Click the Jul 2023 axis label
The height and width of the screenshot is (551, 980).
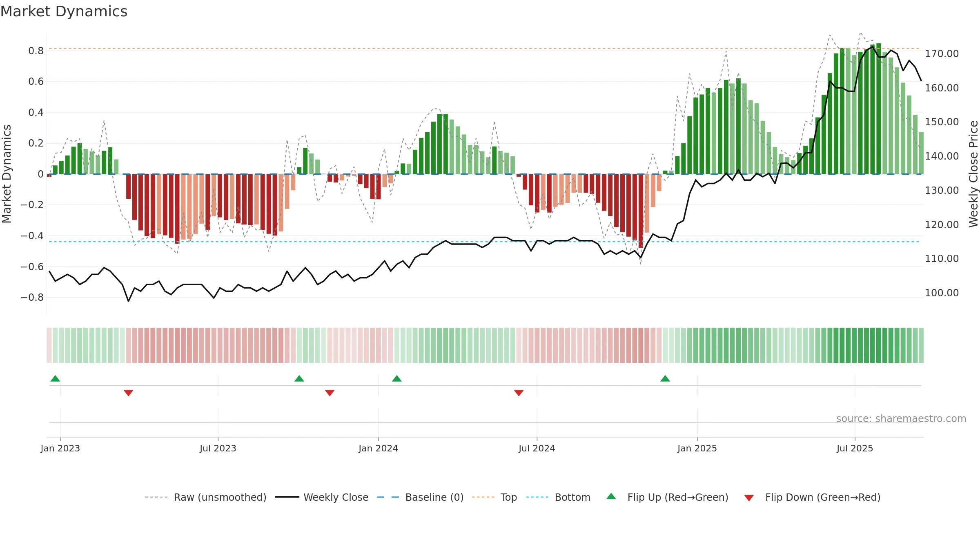pyautogui.click(x=218, y=448)
